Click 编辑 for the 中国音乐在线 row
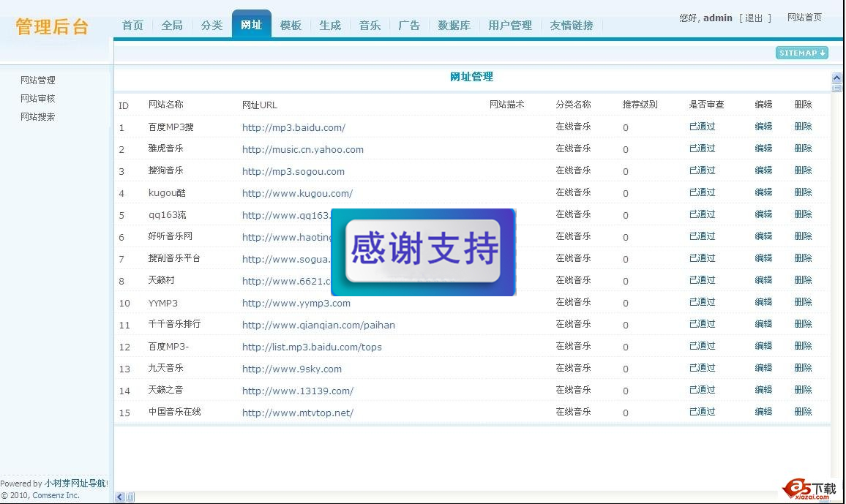This screenshot has height=504, width=846. pos(763,413)
